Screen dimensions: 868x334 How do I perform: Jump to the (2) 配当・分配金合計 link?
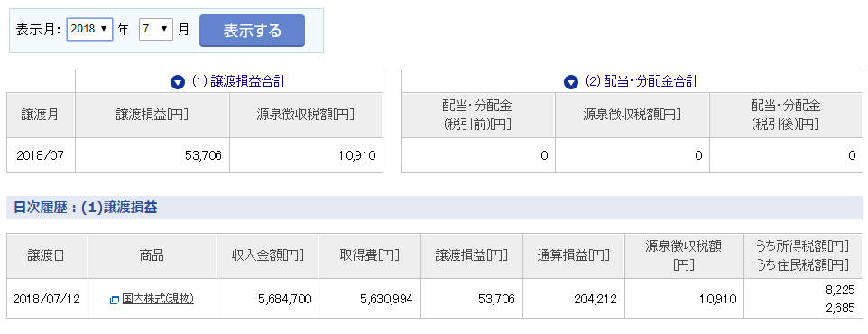point(642,82)
